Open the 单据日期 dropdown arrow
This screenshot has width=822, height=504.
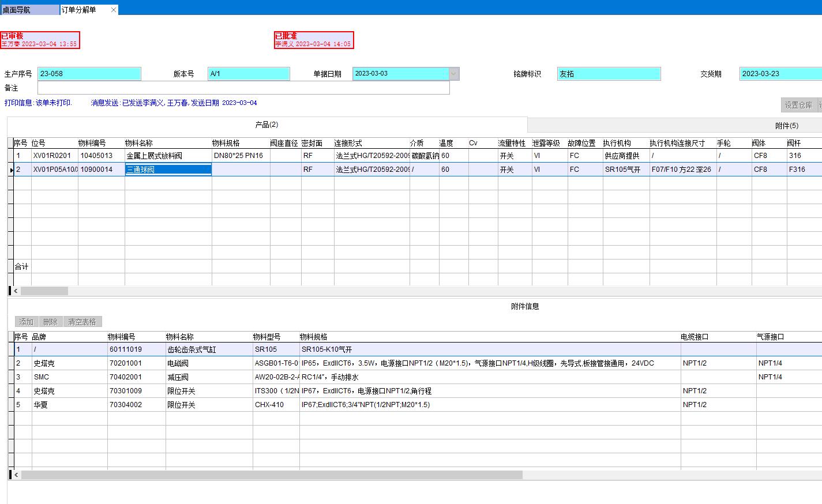pos(454,74)
